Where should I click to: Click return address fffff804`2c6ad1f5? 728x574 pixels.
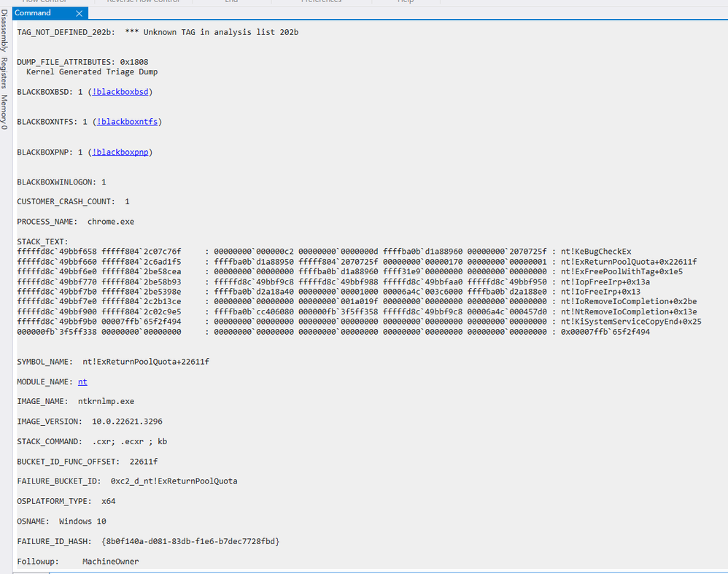click(x=142, y=261)
